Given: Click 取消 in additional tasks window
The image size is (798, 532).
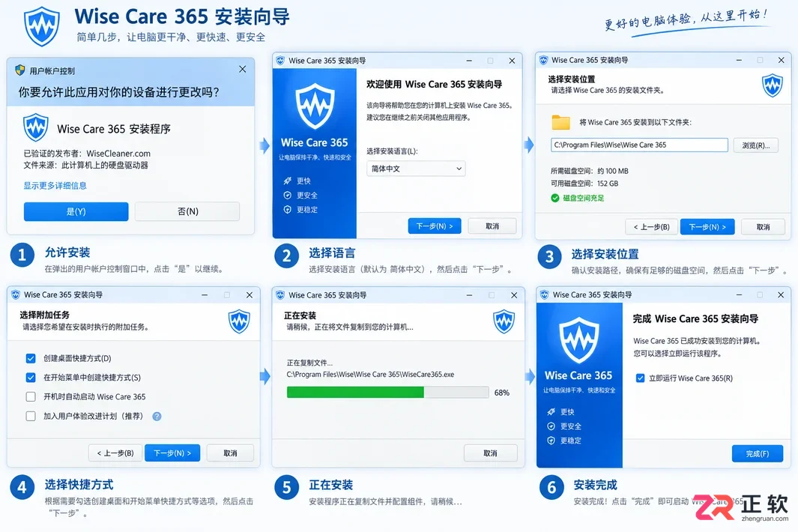Looking at the screenshot, I should point(230,453).
